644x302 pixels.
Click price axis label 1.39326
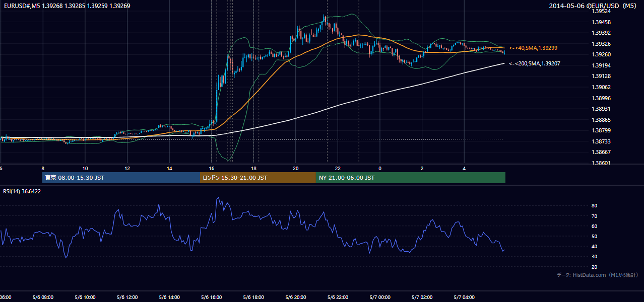[x=601, y=44]
